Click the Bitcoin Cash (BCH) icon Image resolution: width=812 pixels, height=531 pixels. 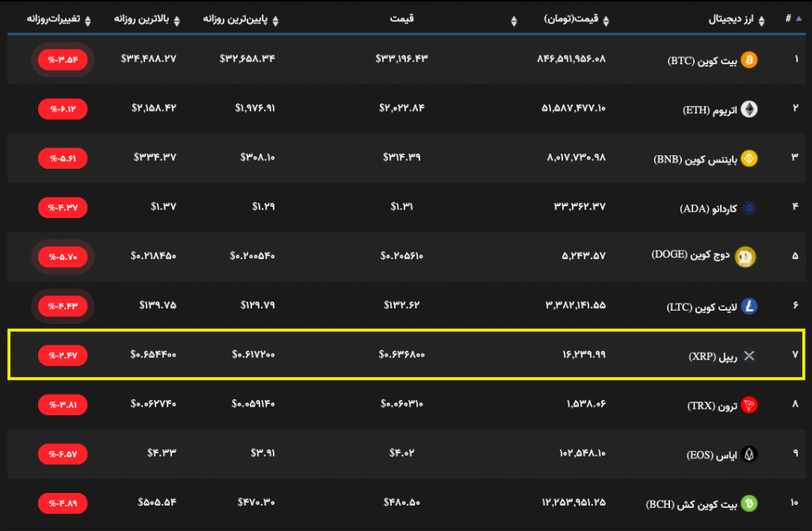pos(749,503)
